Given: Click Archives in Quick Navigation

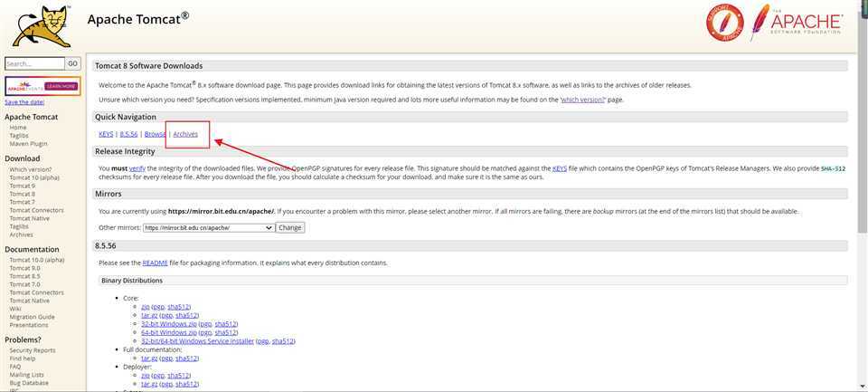Looking at the screenshot, I should 185,134.
